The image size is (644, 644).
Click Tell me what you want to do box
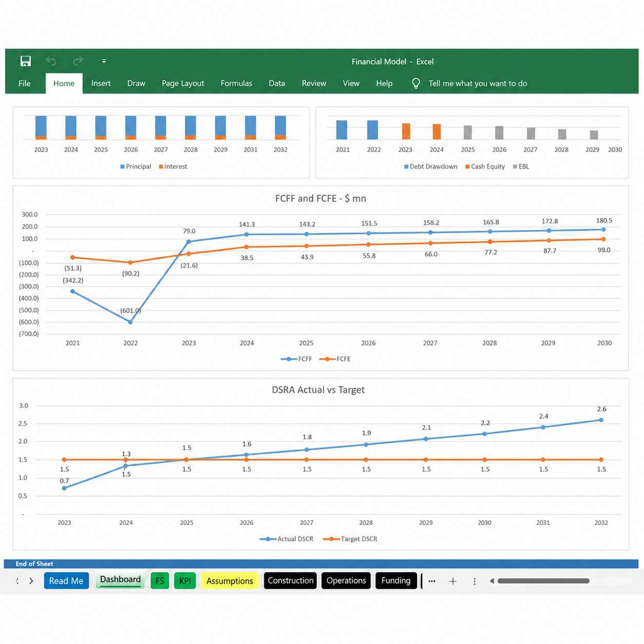point(478,83)
